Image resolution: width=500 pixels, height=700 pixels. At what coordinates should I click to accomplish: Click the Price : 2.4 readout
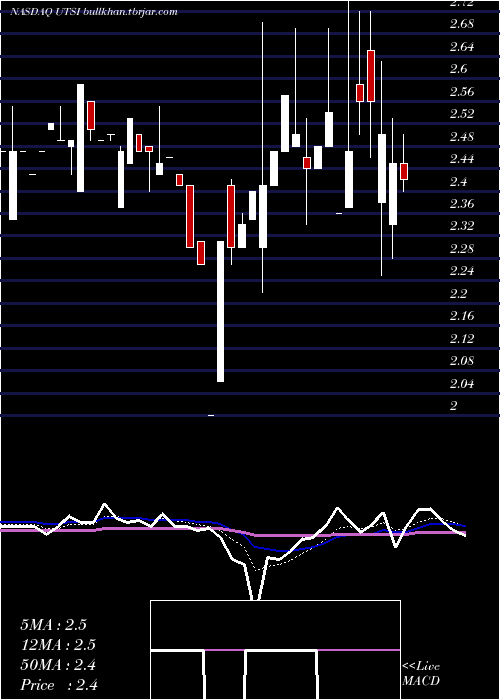pyautogui.click(x=59, y=685)
